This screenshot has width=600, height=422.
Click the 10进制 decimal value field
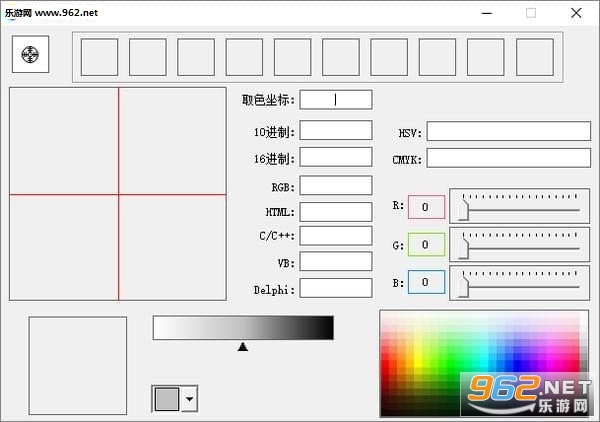pos(336,130)
